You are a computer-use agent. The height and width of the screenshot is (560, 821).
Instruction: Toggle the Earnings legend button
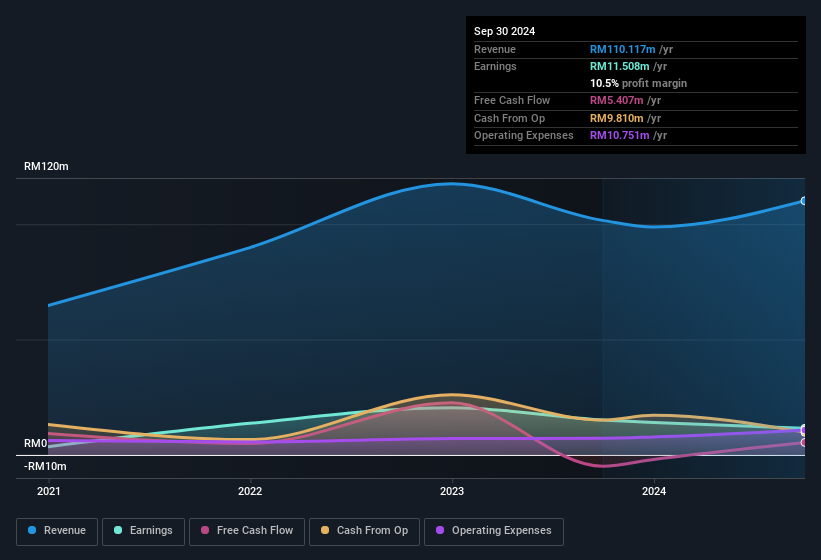tap(143, 532)
